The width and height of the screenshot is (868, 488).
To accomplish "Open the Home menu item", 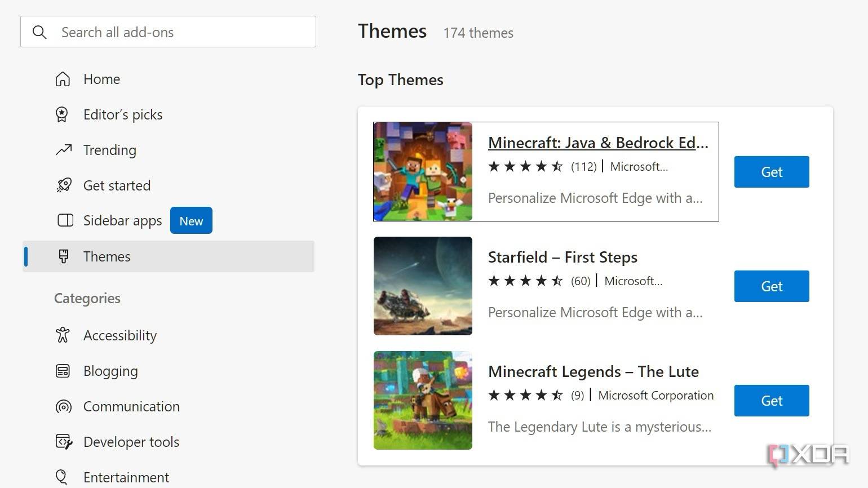I will [101, 79].
